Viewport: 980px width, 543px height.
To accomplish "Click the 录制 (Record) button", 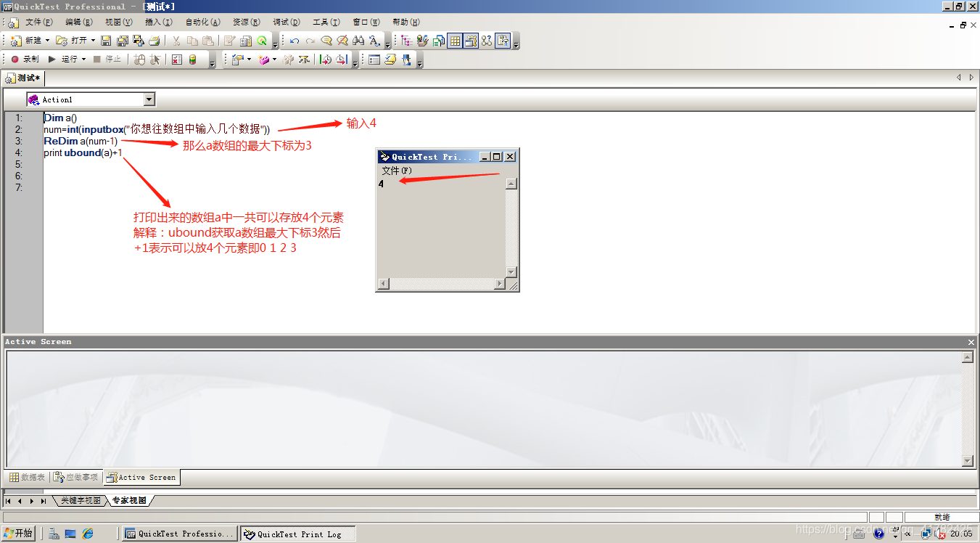I will 25,60.
